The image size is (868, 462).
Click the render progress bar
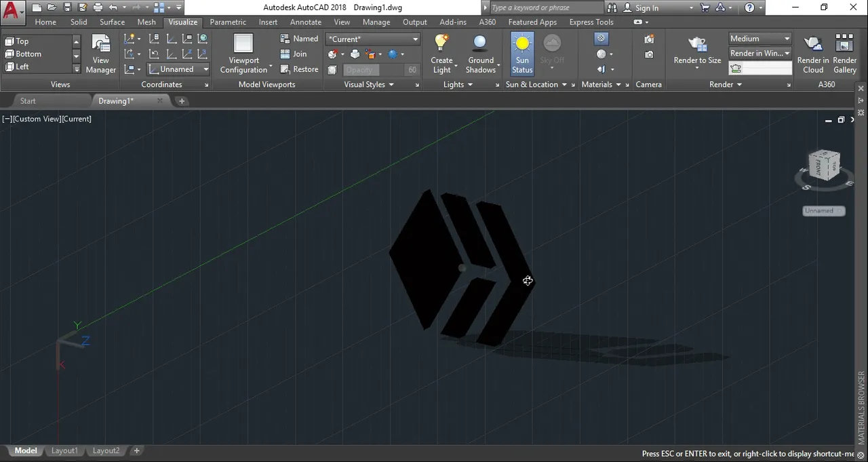click(760, 69)
